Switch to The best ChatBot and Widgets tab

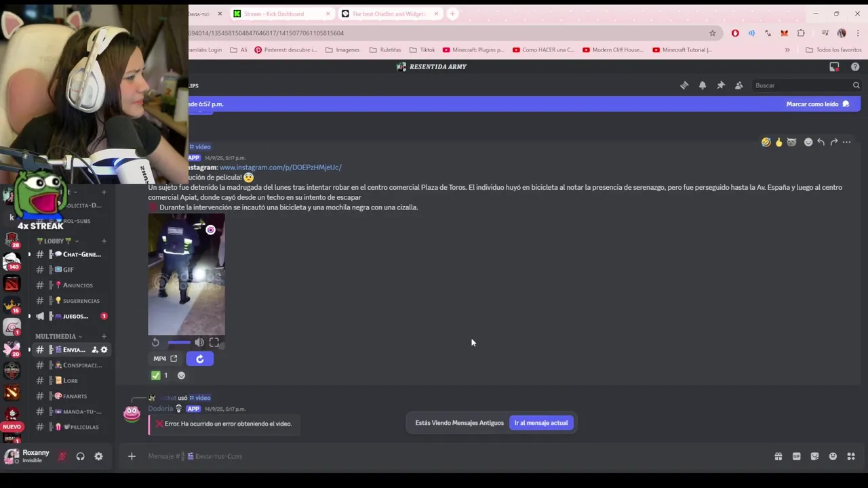[x=389, y=14]
